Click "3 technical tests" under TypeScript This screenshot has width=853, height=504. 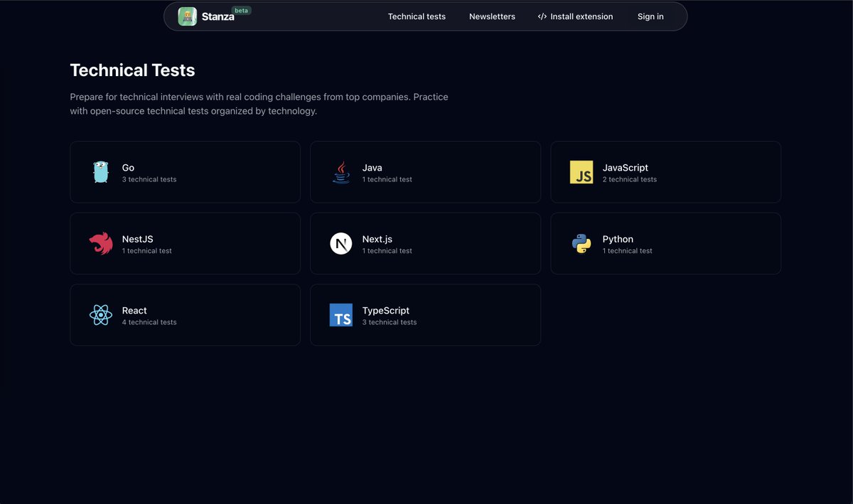[390, 323]
